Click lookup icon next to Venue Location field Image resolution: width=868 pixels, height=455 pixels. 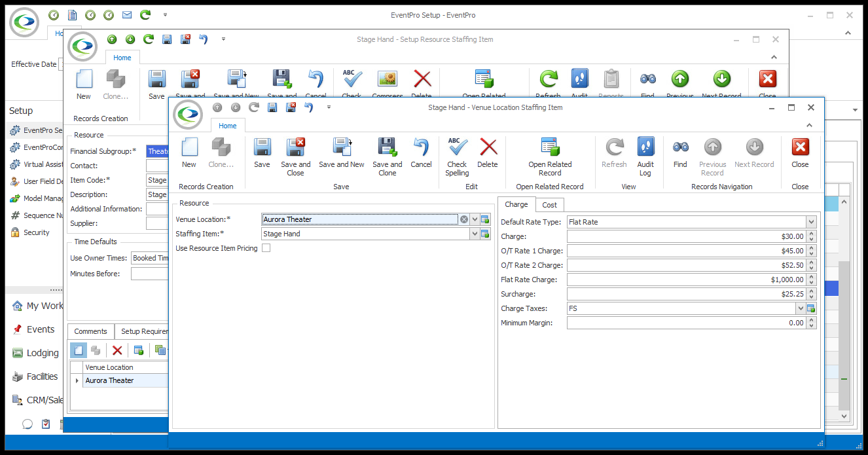point(485,219)
